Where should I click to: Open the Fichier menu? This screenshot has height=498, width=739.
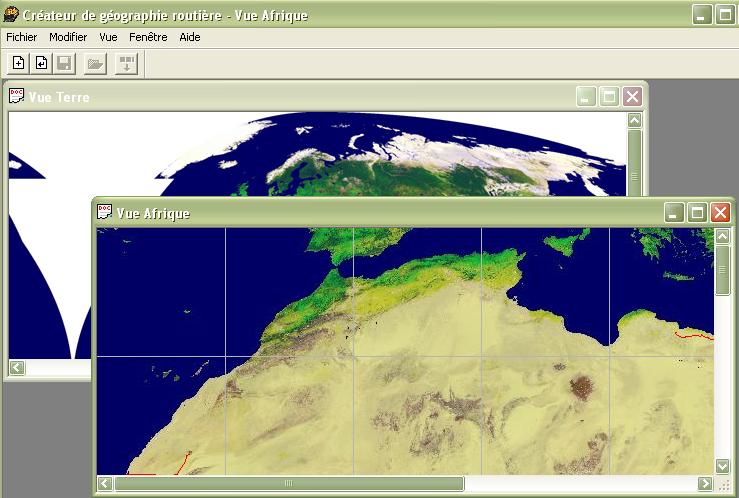[x=22, y=37]
